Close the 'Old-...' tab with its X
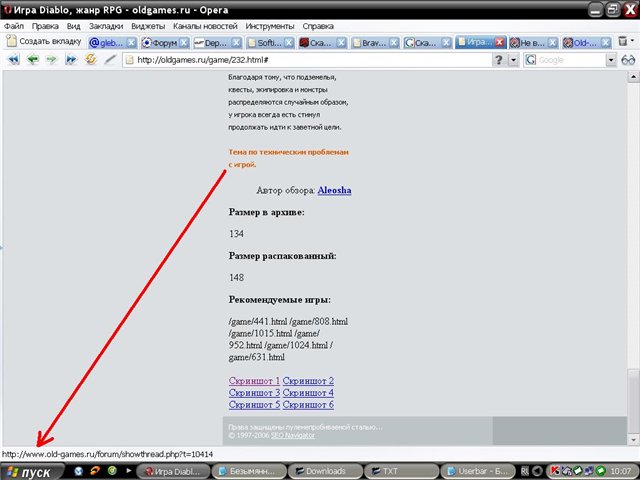 tap(606, 42)
